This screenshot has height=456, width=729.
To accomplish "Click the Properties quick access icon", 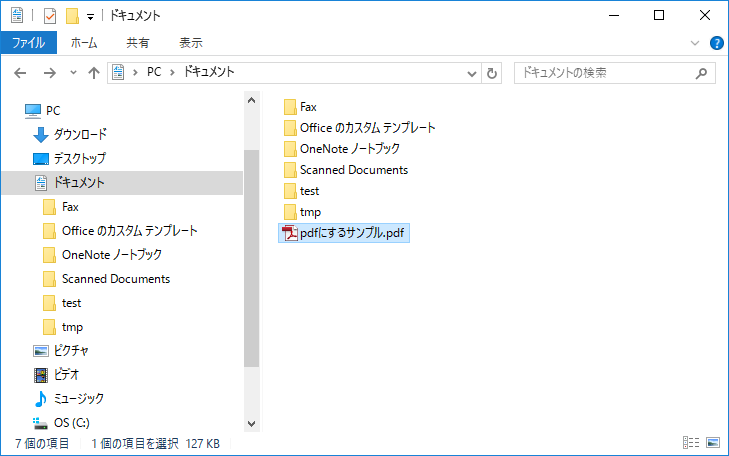I will pos(50,16).
